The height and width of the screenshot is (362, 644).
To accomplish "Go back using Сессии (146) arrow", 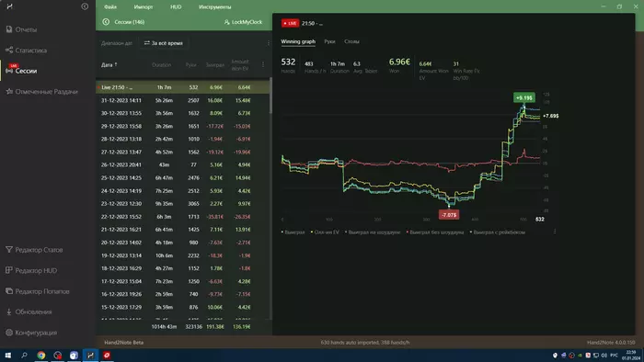I will click(x=106, y=22).
